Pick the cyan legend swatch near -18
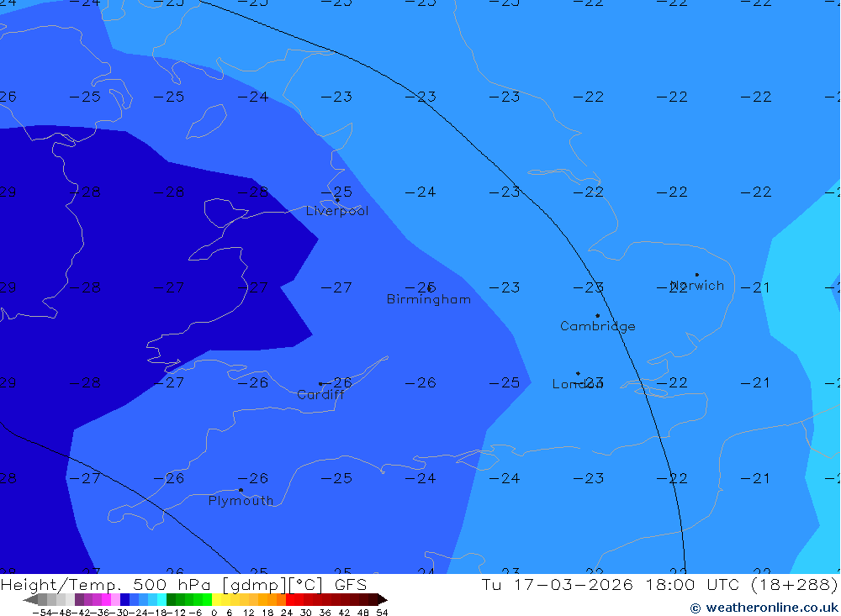 (x=161, y=599)
